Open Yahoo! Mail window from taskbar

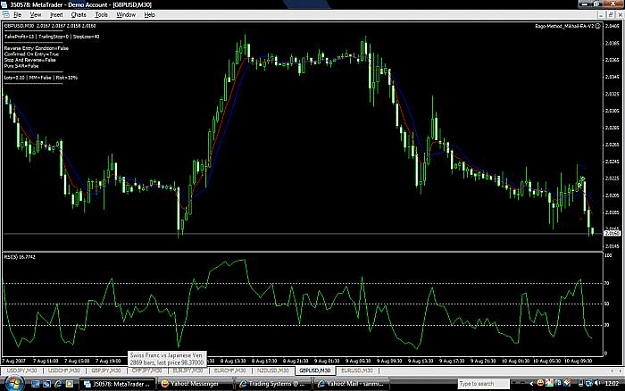(352, 384)
